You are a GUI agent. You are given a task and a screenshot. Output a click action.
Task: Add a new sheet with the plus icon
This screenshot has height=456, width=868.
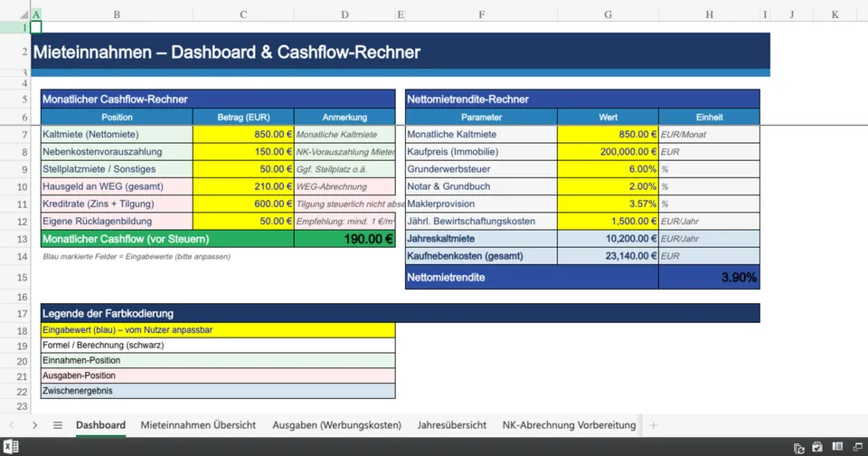coord(653,425)
